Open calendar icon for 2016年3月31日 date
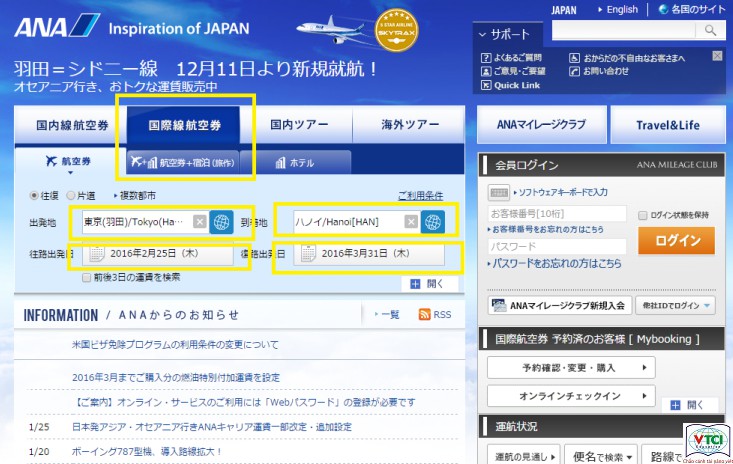The height and width of the screenshot is (464, 733). point(308,254)
